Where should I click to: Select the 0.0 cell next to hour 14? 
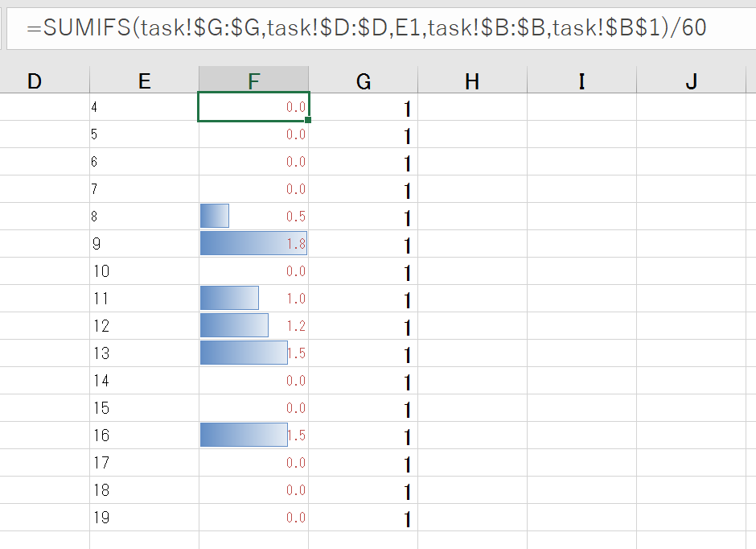coord(253,381)
